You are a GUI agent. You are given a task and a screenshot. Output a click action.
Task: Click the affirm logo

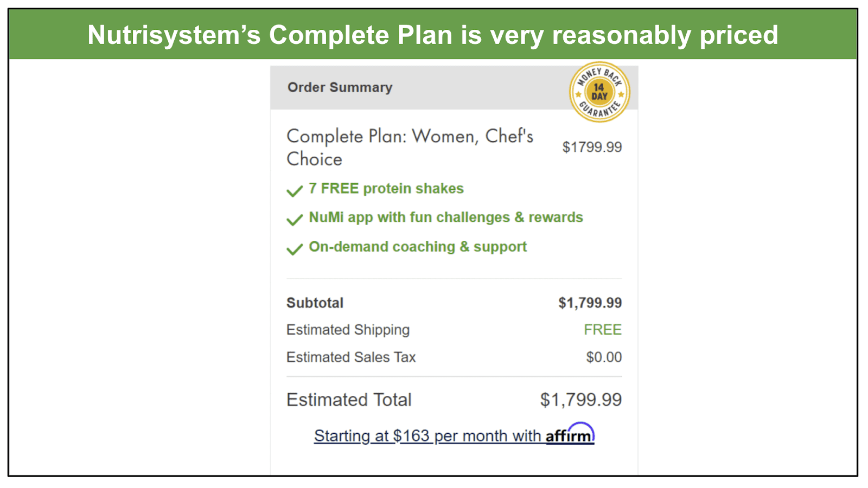click(x=570, y=434)
